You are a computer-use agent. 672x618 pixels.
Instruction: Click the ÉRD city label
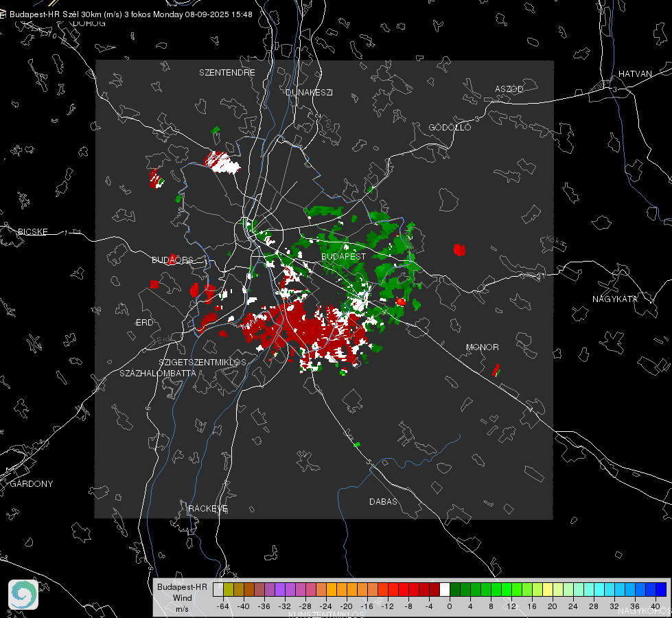point(144,323)
